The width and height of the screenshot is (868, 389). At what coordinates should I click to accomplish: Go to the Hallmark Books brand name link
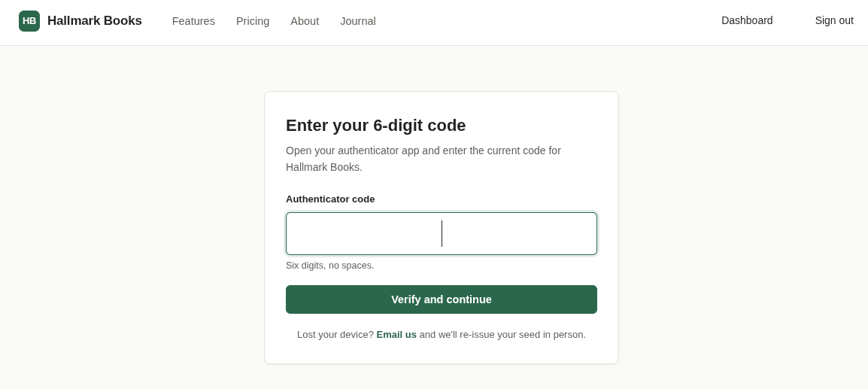(95, 21)
